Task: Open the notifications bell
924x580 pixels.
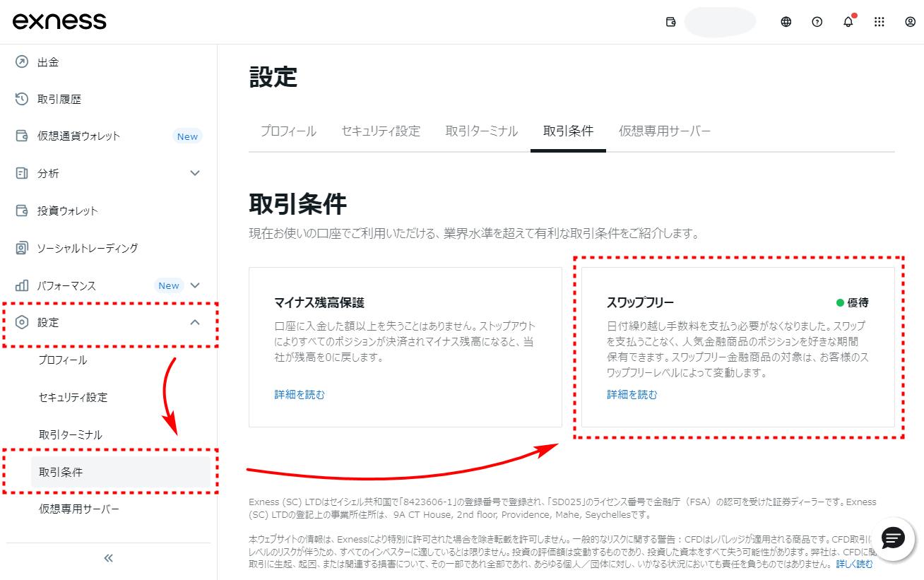Action: [848, 22]
